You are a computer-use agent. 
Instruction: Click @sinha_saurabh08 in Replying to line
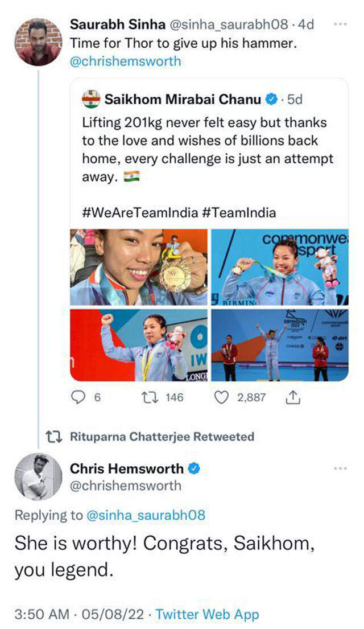click(x=146, y=516)
